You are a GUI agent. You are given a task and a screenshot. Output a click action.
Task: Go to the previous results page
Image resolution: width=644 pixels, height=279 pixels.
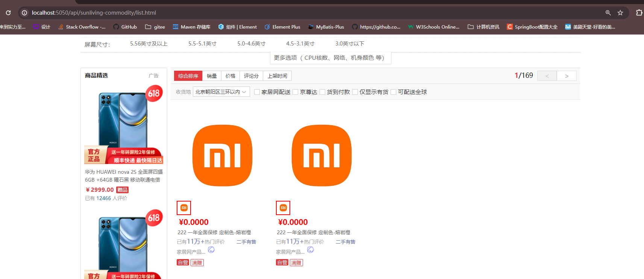[547, 76]
